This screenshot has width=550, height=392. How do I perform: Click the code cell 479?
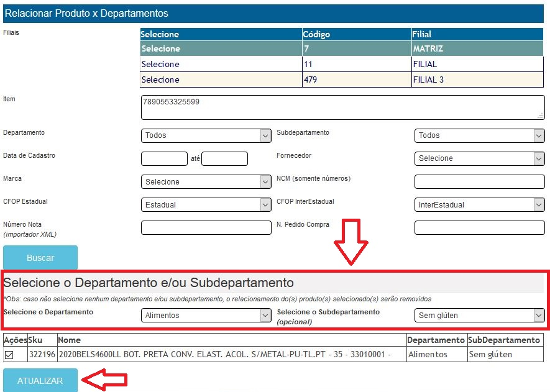coord(357,80)
